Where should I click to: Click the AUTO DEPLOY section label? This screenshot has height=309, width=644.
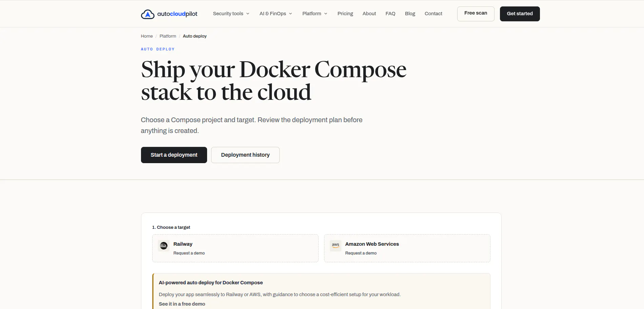pyautogui.click(x=158, y=49)
